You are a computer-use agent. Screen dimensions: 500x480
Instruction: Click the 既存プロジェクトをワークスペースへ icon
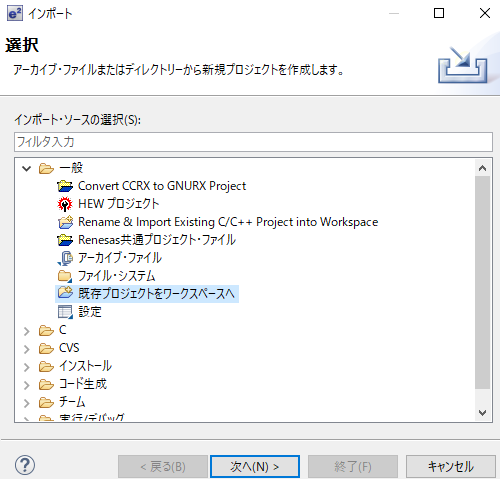tap(65, 293)
